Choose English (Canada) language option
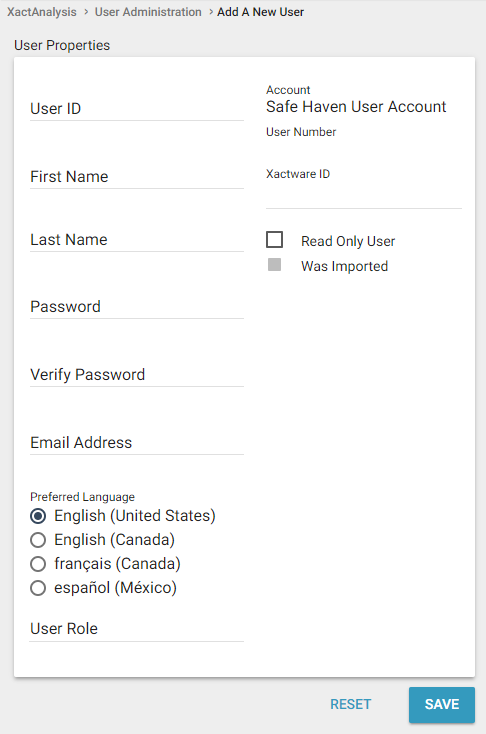This screenshot has height=734, width=486. point(38,540)
